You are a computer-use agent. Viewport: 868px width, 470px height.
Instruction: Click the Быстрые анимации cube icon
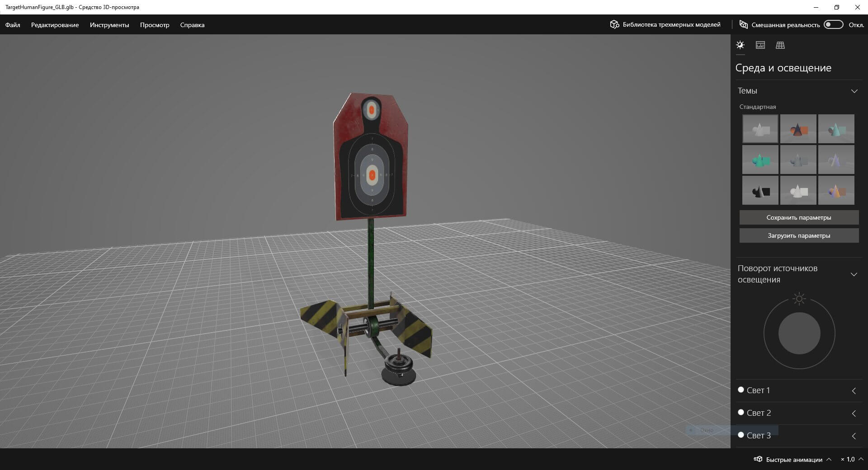coord(758,460)
